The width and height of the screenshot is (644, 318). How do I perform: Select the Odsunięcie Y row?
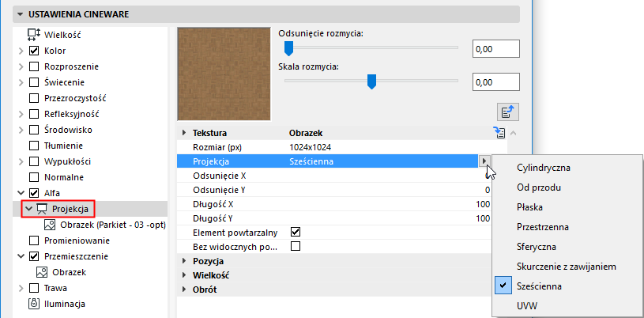tap(335, 190)
